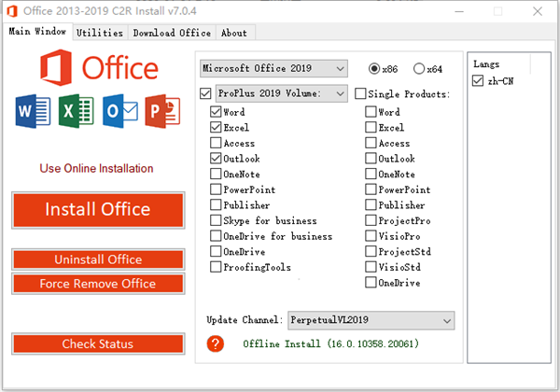
Task: Toggle the zh-CN language checkbox
Action: [x=478, y=82]
